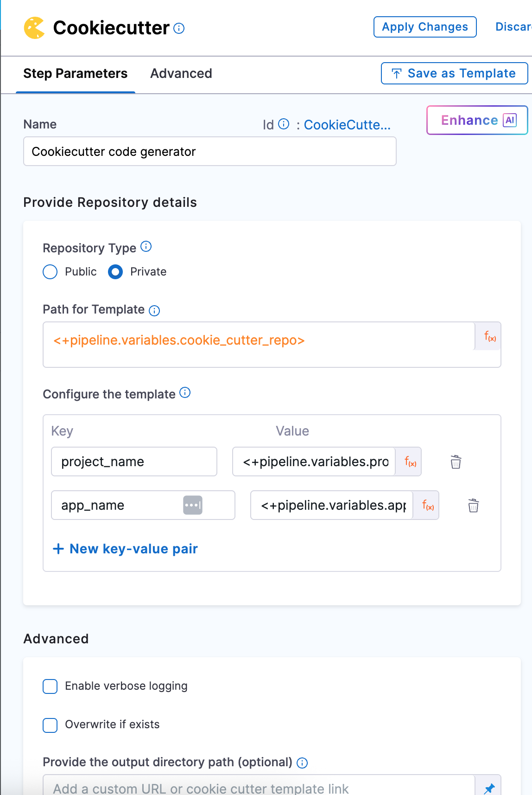
Task: Click the Path for Template info icon
Action: [154, 310]
